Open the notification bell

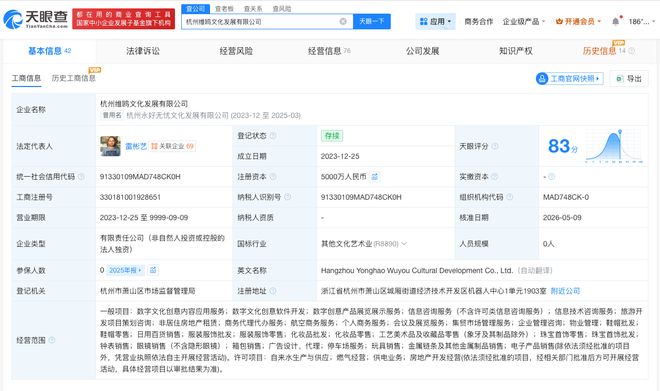(x=615, y=21)
